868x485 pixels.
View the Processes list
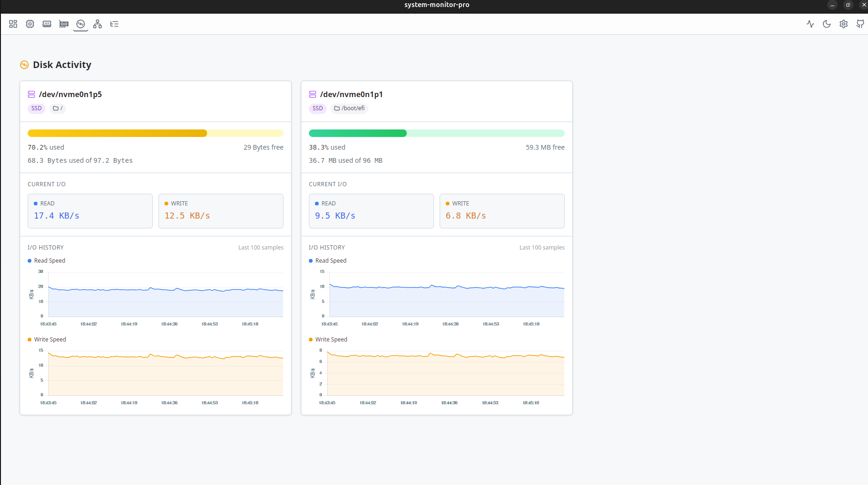[114, 24]
